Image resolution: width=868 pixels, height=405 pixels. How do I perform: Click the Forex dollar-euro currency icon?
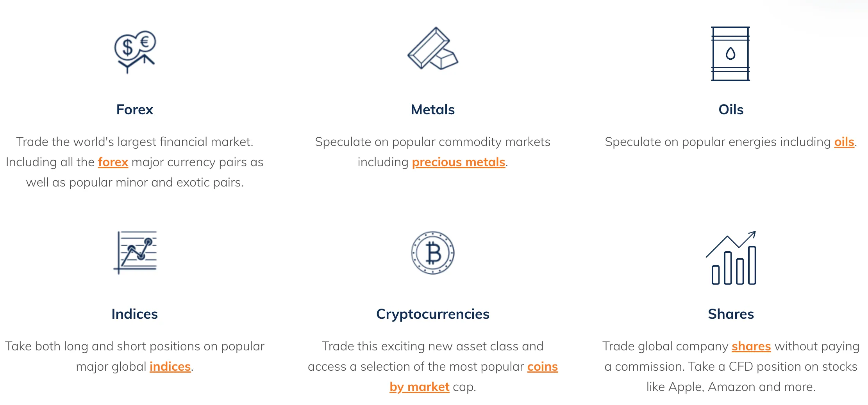click(x=135, y=52)
